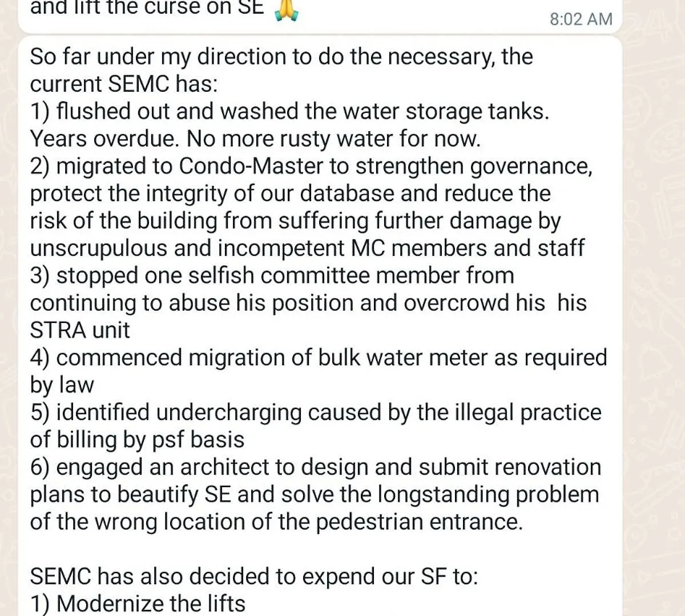Click the 8:02 AM timestamp

pos(581,19)
